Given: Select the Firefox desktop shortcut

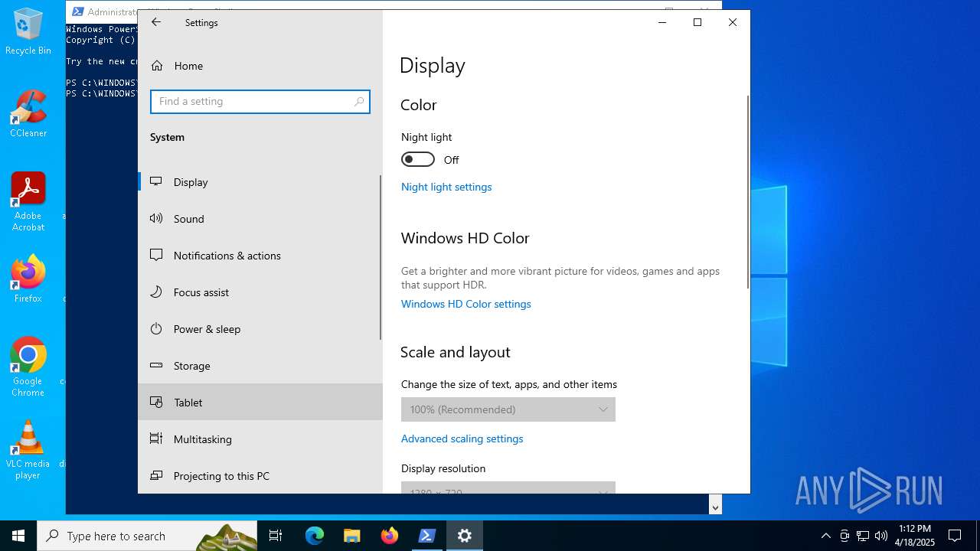Looking at the screenshot, I should point(28,279).
